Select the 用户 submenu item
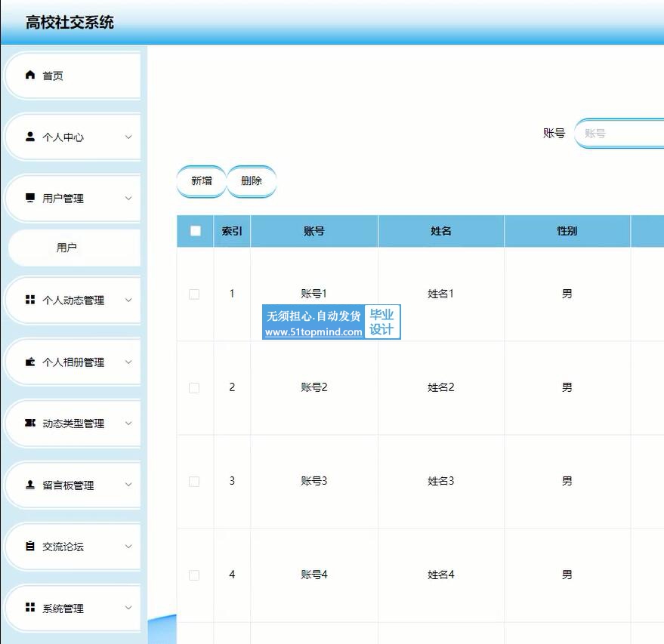Screen dimensions: 664x644 click(75, 248)
